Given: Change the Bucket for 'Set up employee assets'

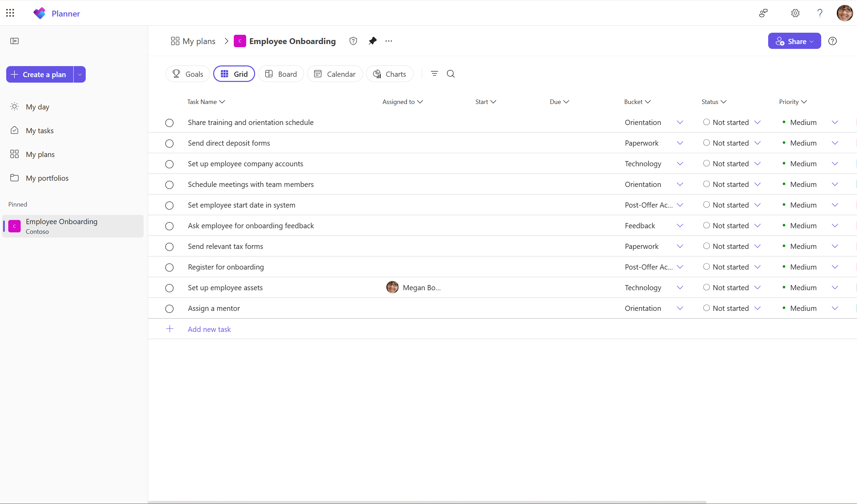Looking at the screenshot, I should 680,287.
